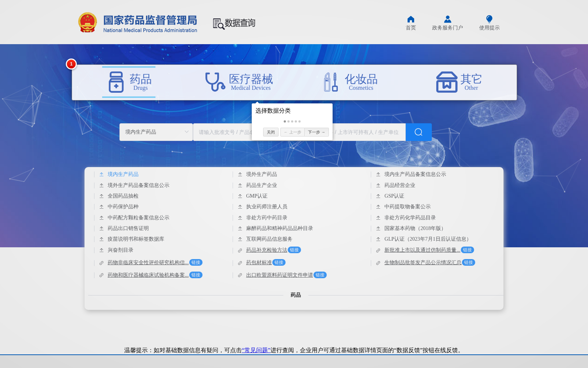Viewport: 588px width, 368px height.
Task: Open 药品出口销售证明
Action: 128,229
